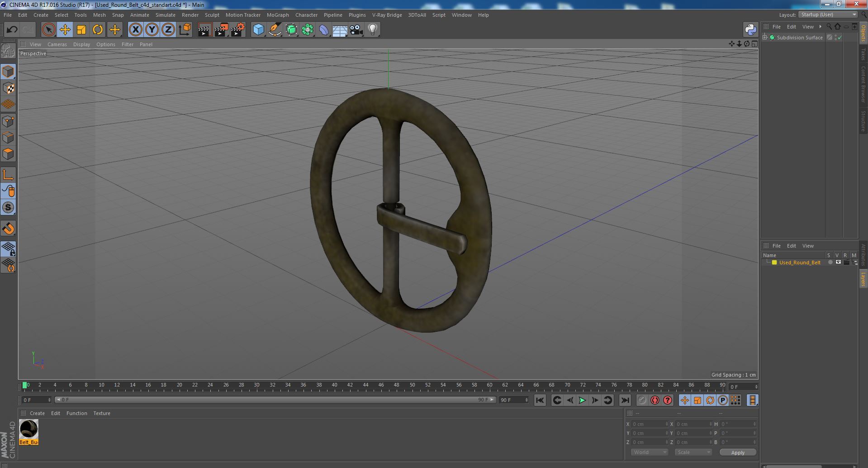Viewport: 868px width, 468px height.
Task: Add a Light object
Action: click(372, 30)
